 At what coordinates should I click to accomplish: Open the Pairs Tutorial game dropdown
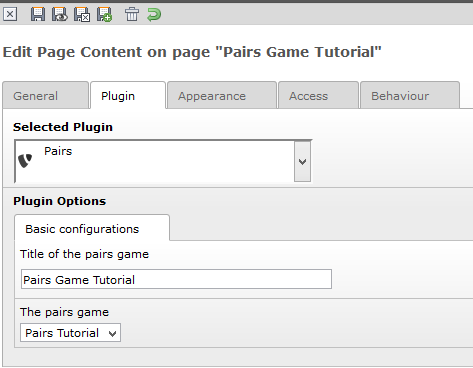click(70, 333)
